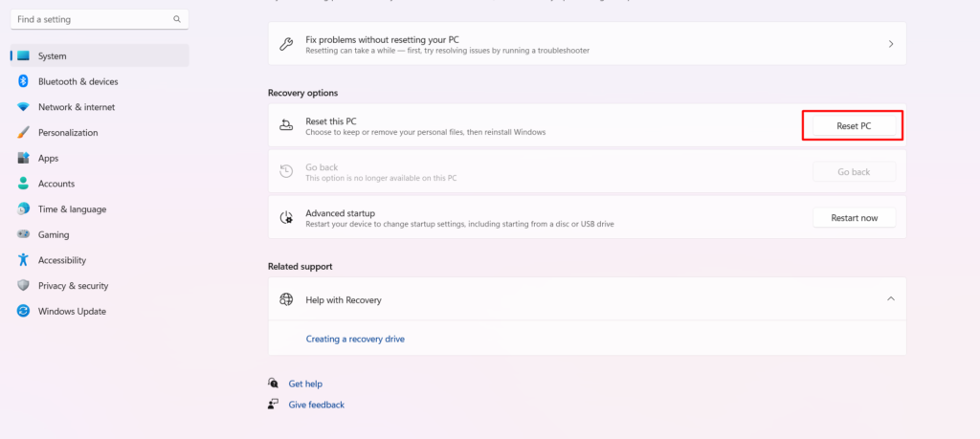The image size is (980, 439).
Task: Open the Fix problems troubleshooter chevron
Action: pyautogui.click(x=891, y=44)
